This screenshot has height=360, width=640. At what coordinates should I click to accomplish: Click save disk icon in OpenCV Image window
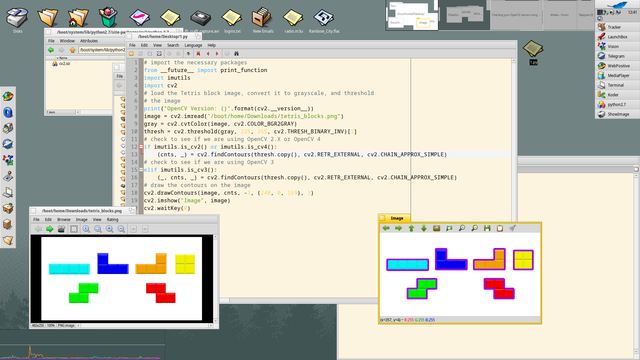click(487, 228)
